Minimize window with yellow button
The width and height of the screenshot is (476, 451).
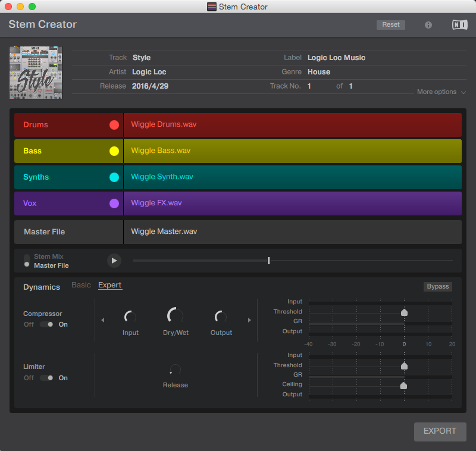20,7
